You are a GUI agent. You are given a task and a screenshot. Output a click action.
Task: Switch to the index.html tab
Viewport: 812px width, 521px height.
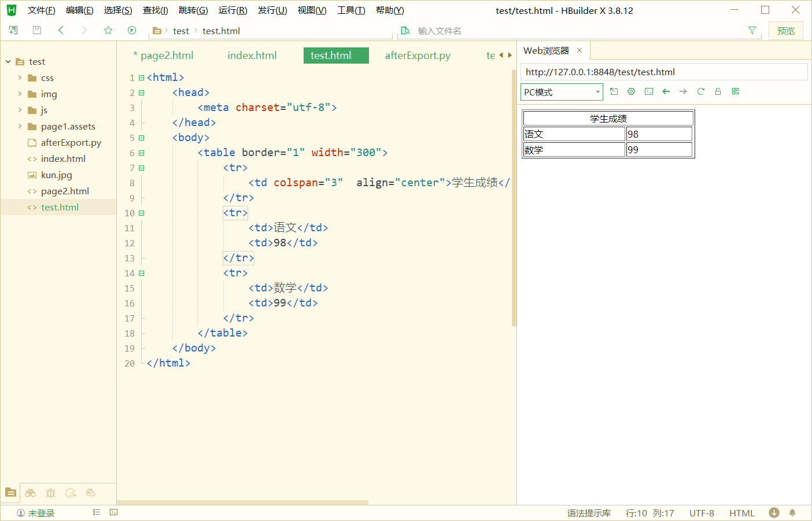(252, 56)
